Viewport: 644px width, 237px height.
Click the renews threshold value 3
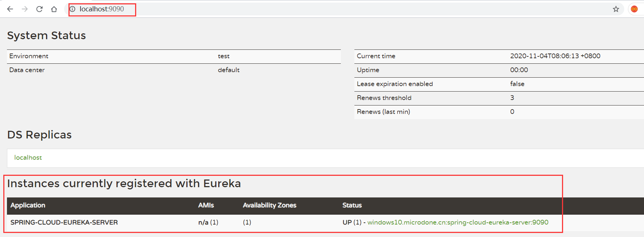[512, 98]
